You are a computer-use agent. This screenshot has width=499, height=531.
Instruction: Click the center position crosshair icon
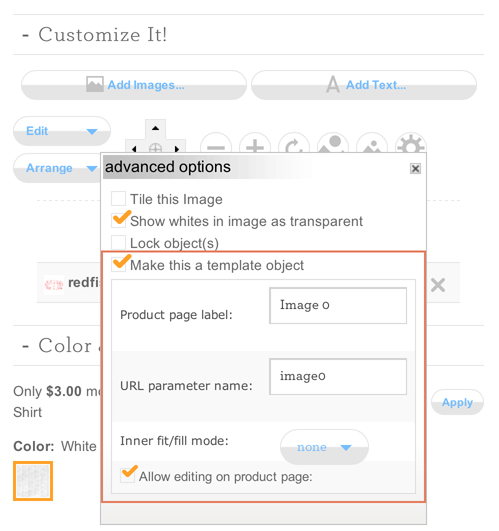point(155,148)
